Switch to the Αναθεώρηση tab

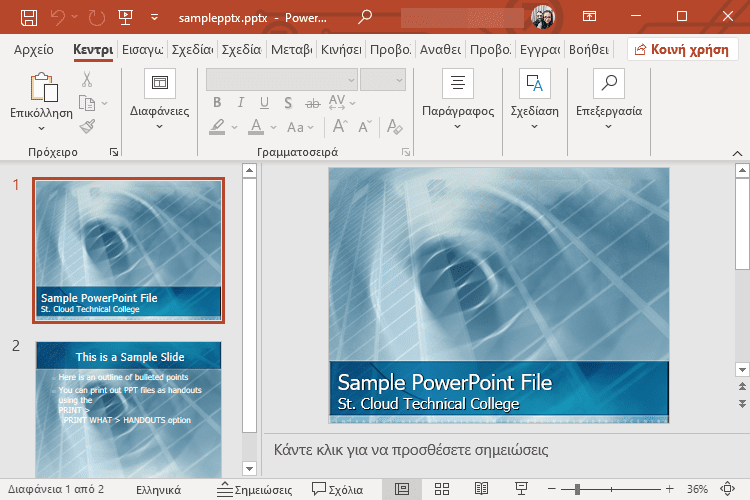coord(440,49)
